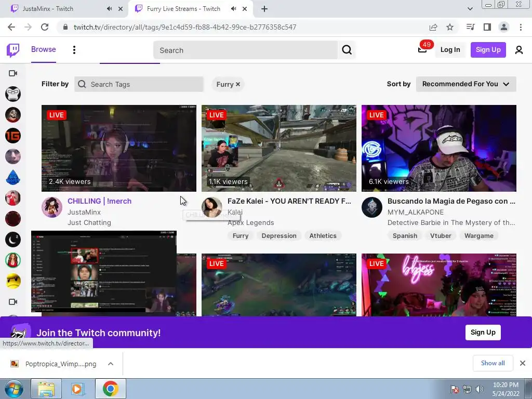
Task: Open a new browser tab with the plus button
Action: click(x=264, y=9)
